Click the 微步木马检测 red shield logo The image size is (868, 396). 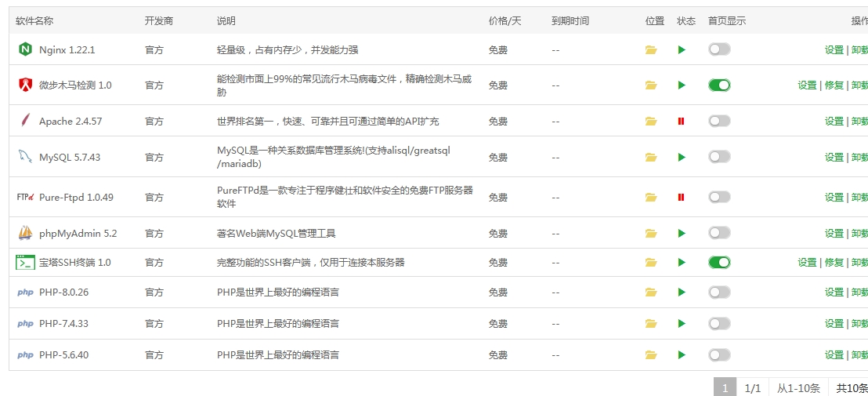[x=25, y=85]
